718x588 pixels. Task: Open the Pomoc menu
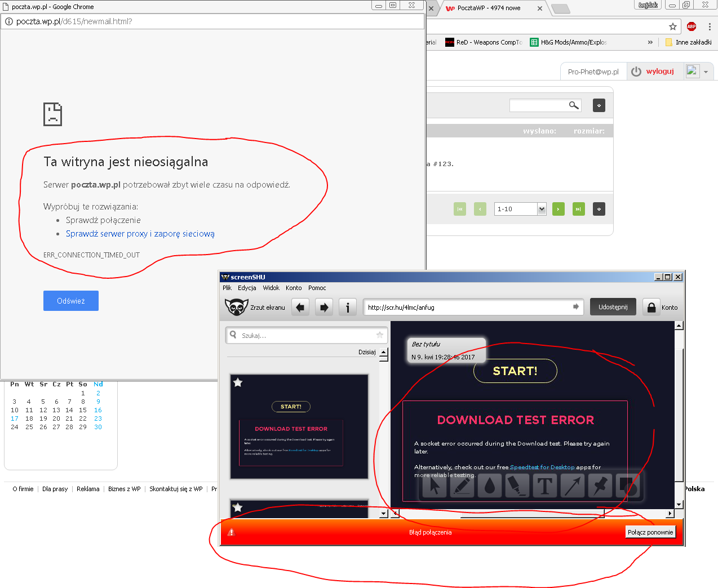pyautogui.click(x=317, y=288)
